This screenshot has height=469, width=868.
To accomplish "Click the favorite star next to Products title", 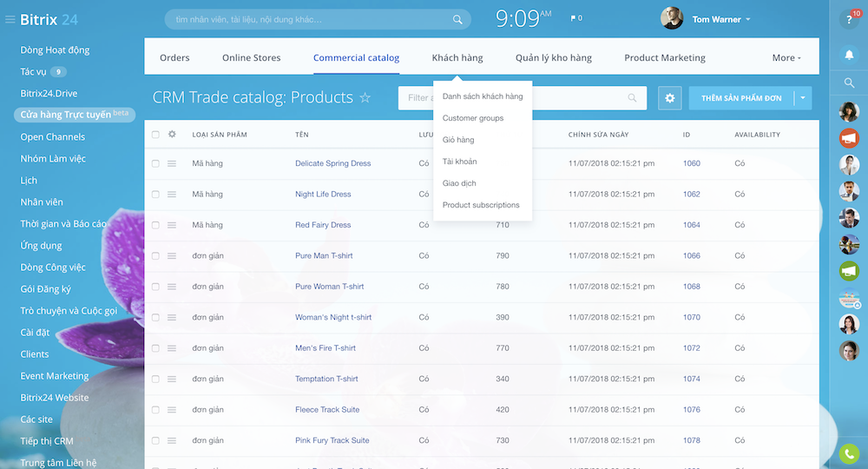I will [x=365, y=98].
